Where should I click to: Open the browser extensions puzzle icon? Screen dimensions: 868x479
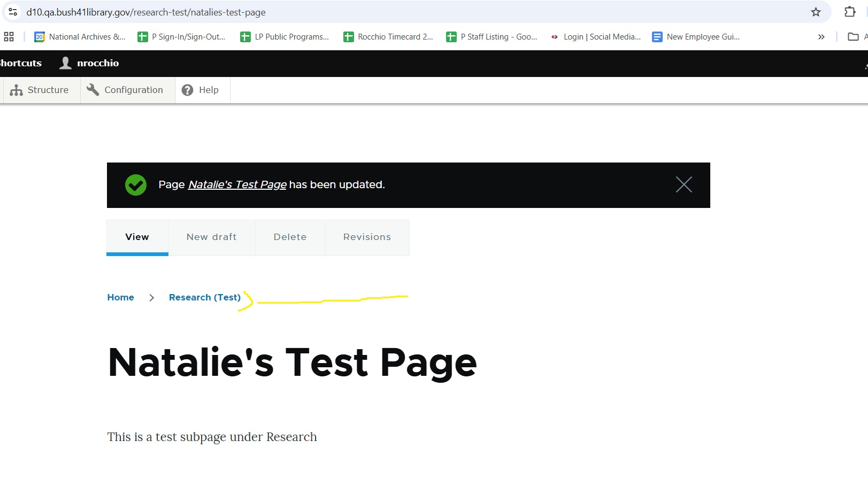tap(850, 12)
